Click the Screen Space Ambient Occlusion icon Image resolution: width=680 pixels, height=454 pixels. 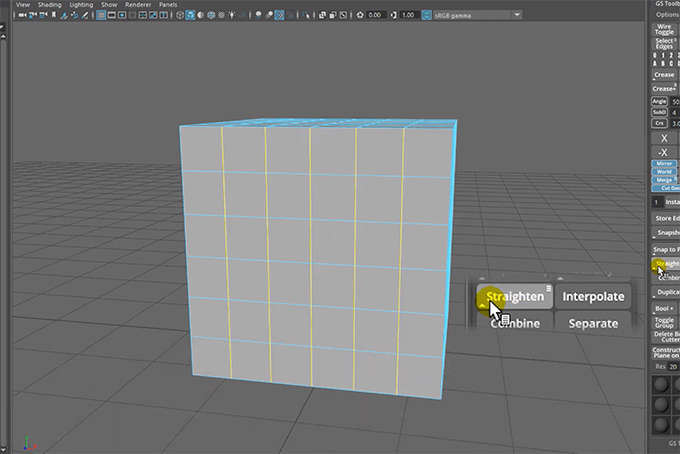[258, 15]
